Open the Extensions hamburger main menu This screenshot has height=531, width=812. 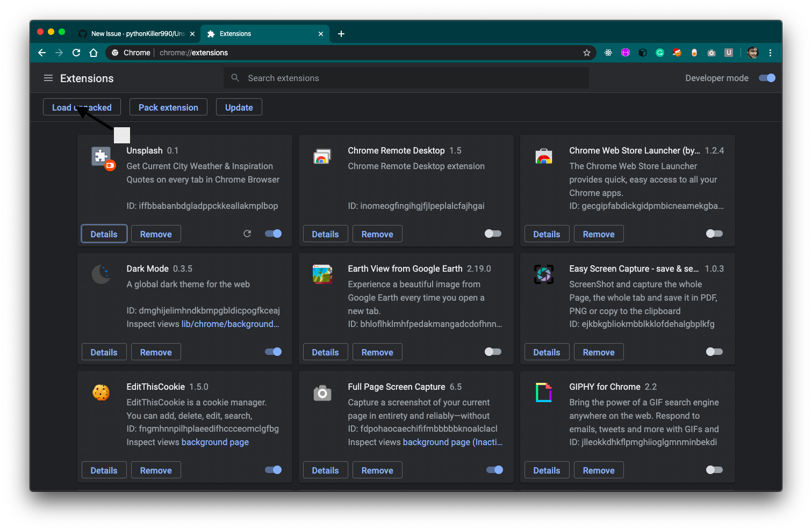pos(48,78)
